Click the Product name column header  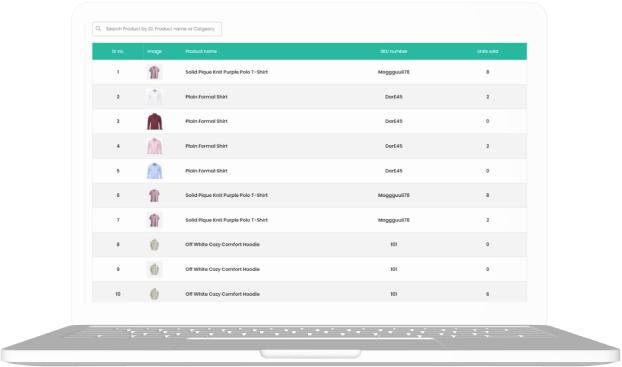click(201, 51)
